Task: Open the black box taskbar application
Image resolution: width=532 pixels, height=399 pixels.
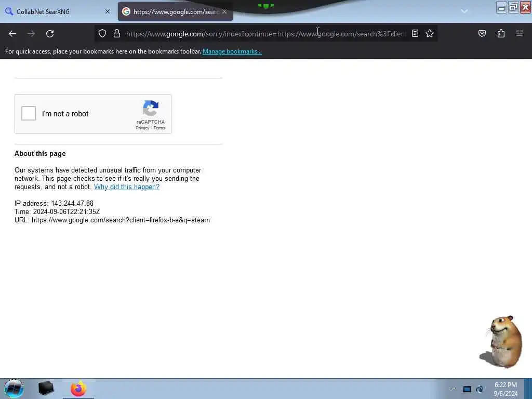Action: (x=46, y=389)
